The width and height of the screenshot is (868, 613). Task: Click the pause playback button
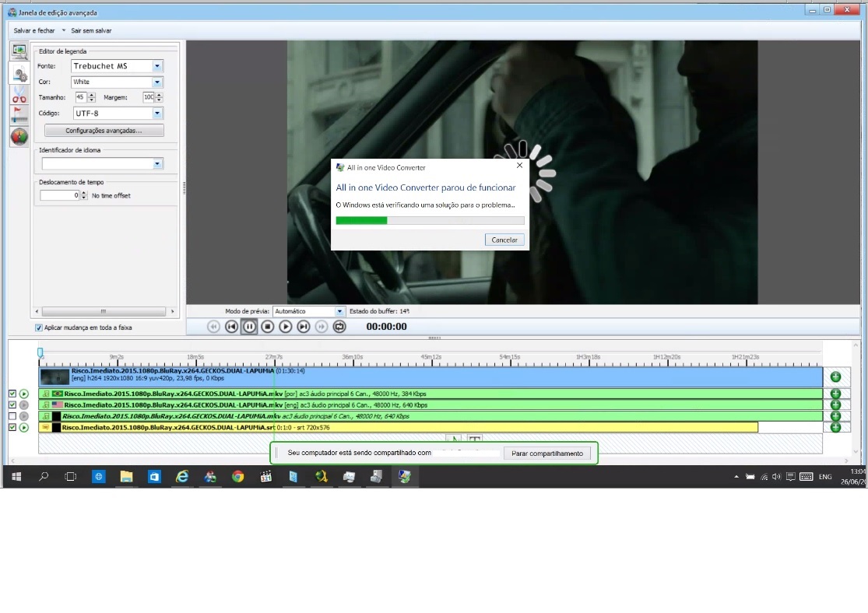click(x=249, y=327)
